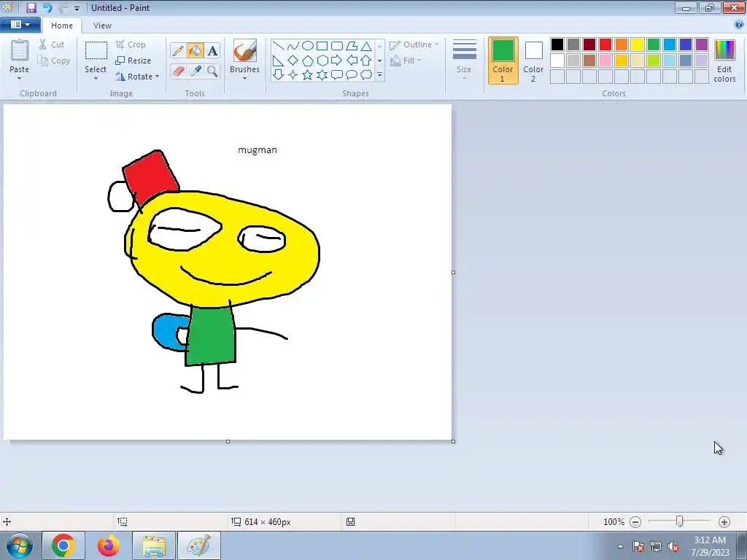This screenshot has height=560, width=747.
Task: Open the Windows Start menu
Action: (x=20, y=545)
